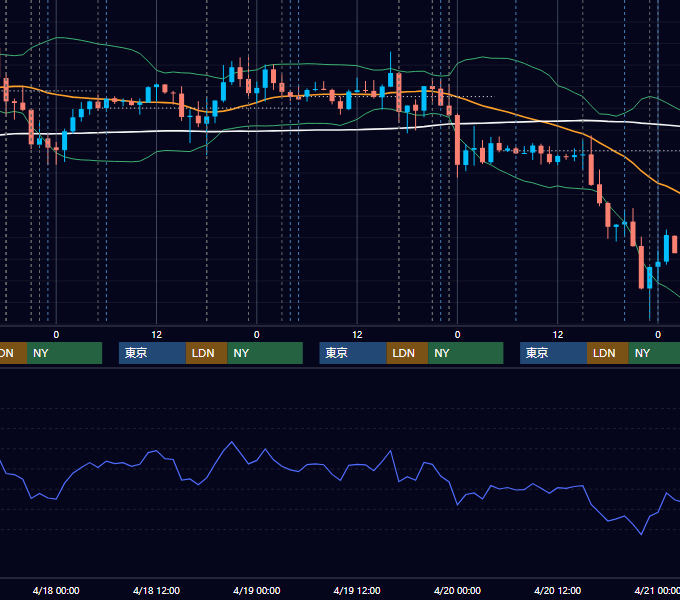
Task: Click the 東京 session bar on 4/19
Action: click(x=353, y=353)
